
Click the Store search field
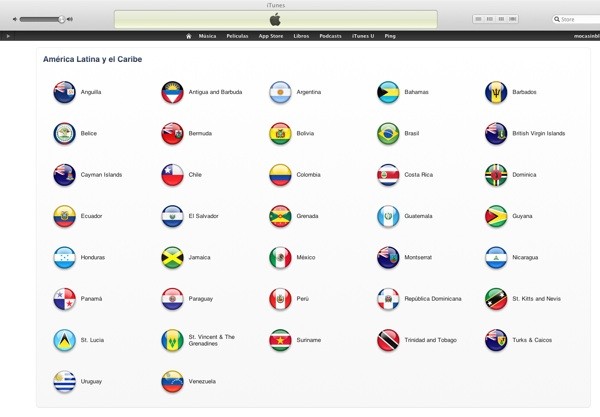tap(576, 19)
